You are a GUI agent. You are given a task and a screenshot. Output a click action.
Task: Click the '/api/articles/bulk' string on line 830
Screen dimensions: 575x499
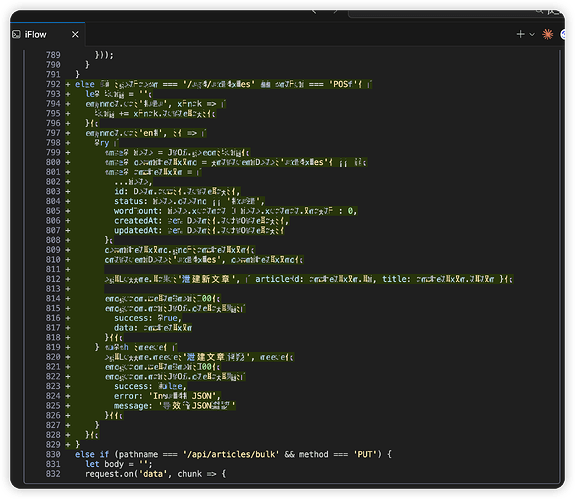(231, 454)
